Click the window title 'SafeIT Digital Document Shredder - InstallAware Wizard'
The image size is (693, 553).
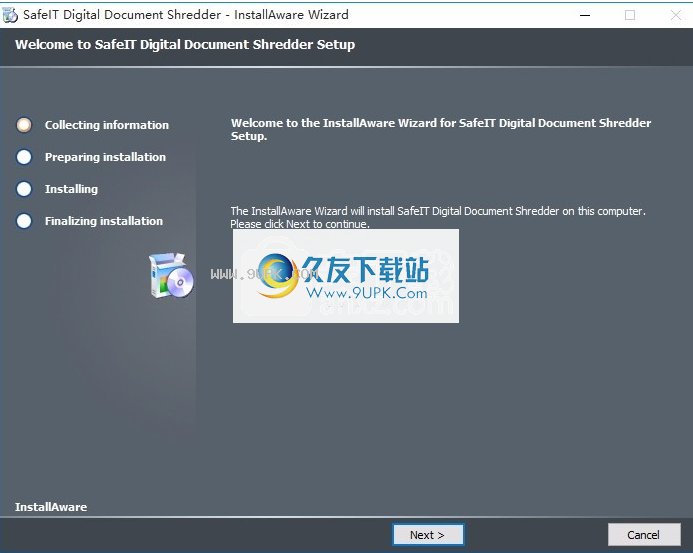pos(186,15)
